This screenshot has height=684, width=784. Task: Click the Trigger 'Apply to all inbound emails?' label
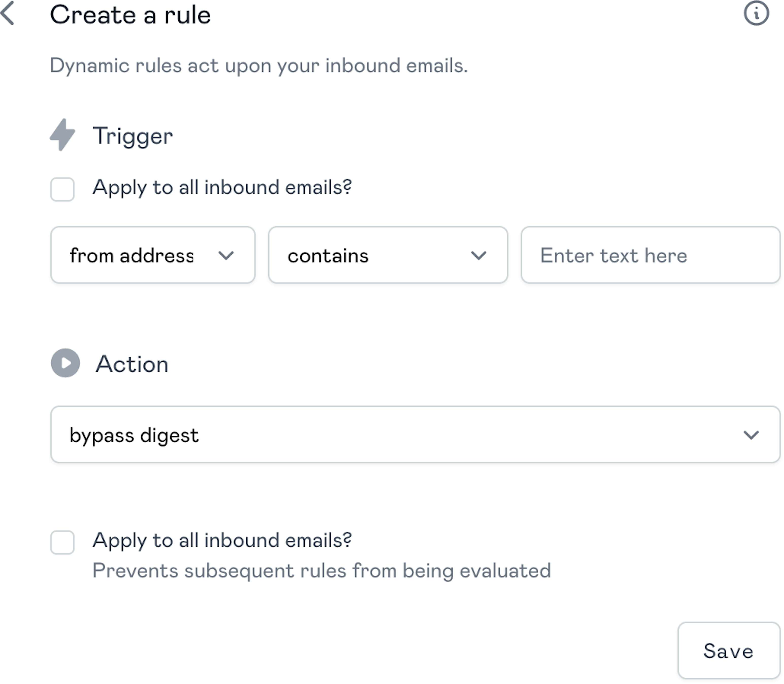point(222,187)
